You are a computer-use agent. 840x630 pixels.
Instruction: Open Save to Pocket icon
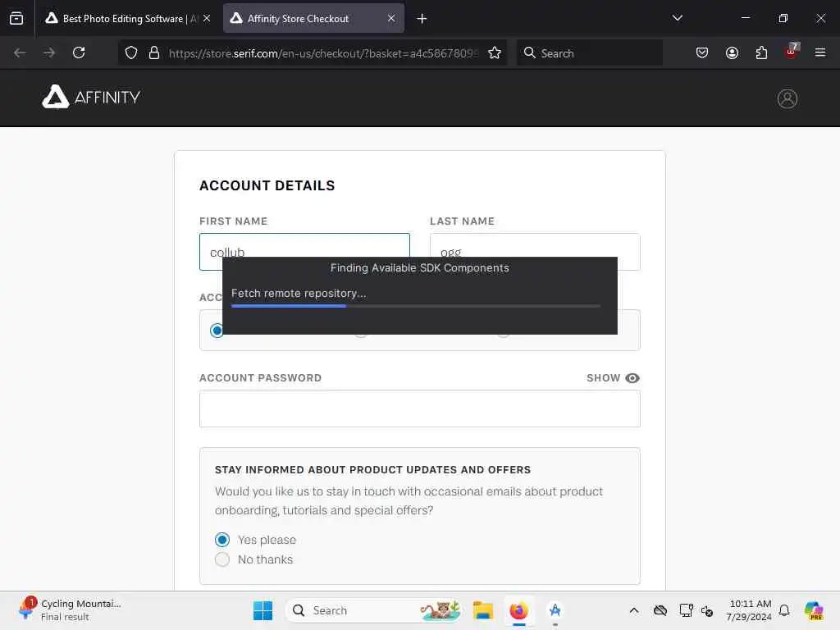[702, 52]
